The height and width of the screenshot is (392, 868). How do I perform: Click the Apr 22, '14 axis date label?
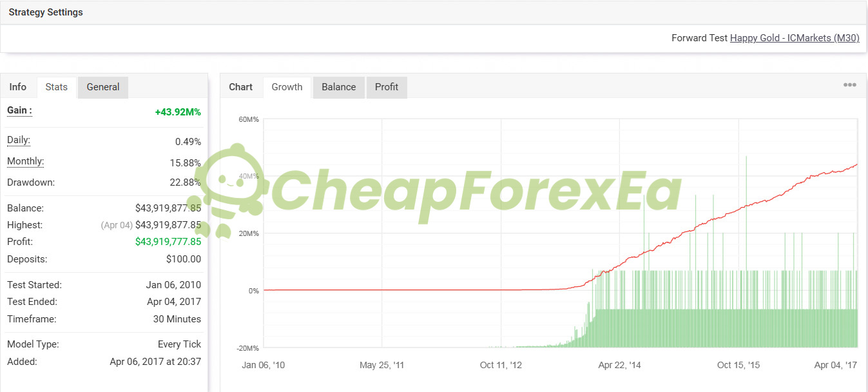coord(620,365)
